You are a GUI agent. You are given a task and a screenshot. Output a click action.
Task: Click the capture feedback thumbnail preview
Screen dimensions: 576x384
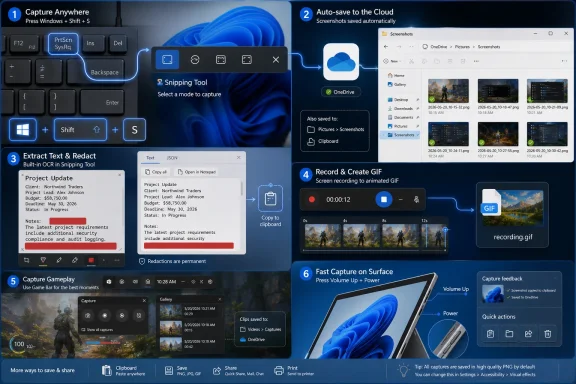click(x=493, y=294)
